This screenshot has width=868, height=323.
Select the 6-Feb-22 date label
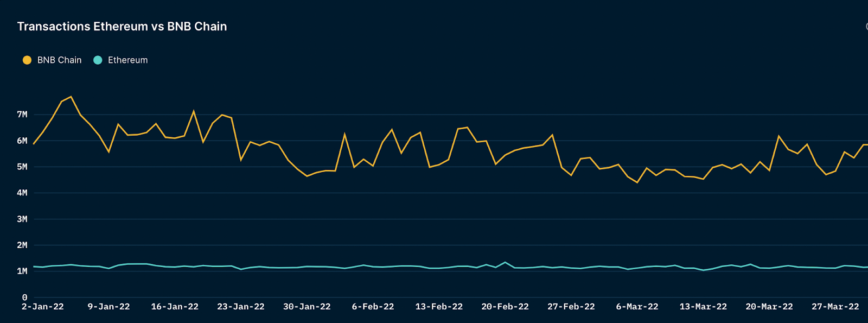[373, 307]
